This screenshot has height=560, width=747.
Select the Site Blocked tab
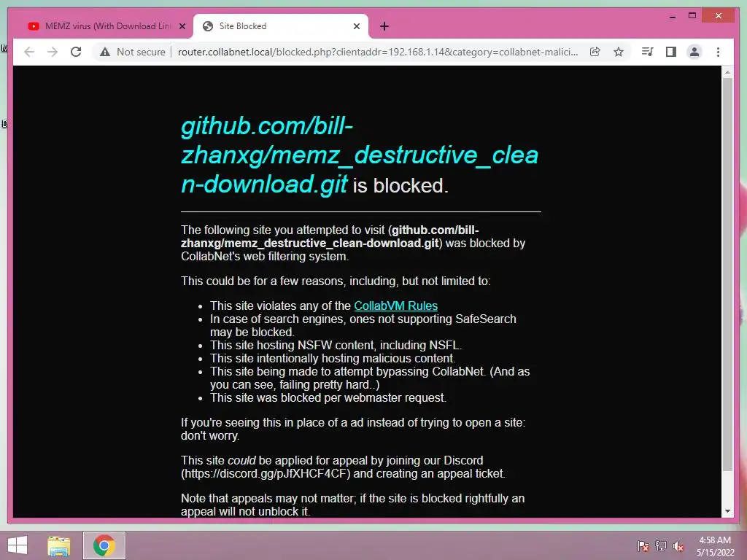pos(281,26)
